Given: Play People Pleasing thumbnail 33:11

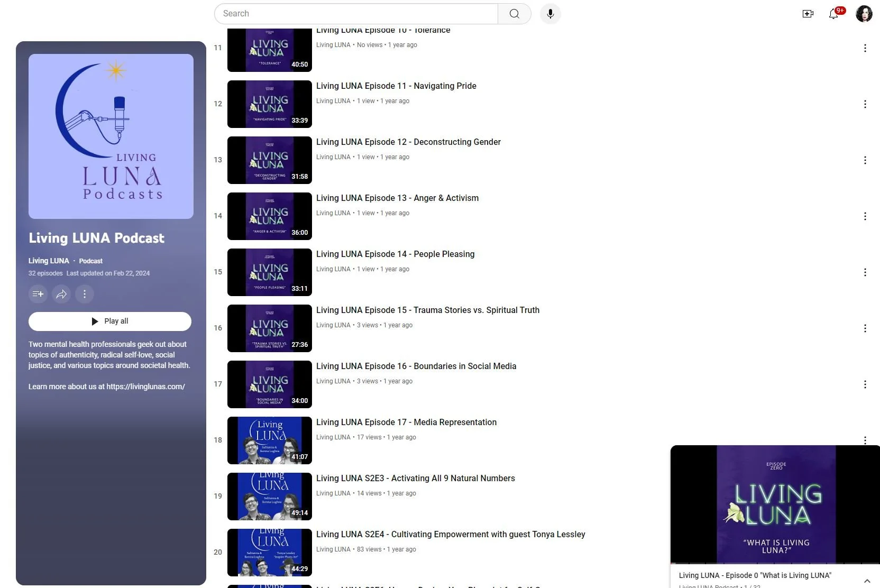Looking at the screenshot, I should (x=270, y=272).
